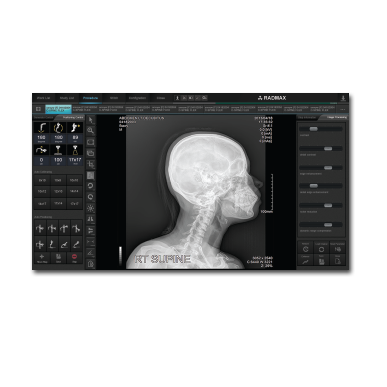Open the Image Processing panel tab
Screen dimensions: 387x387
pos(335,117)
